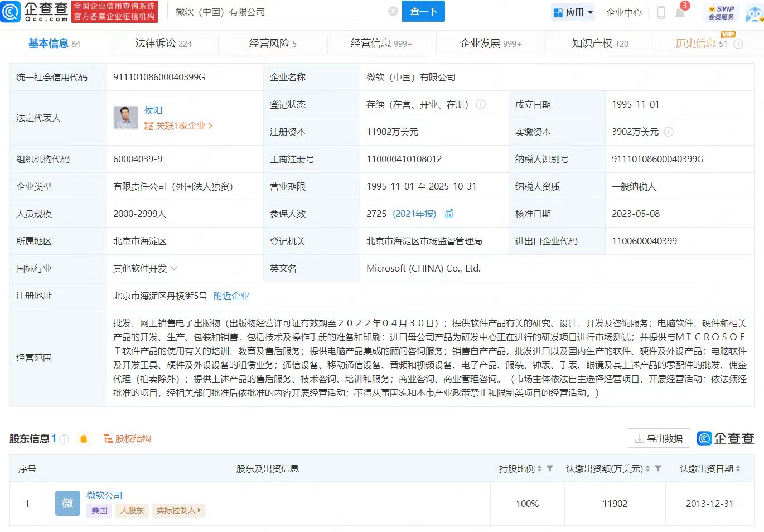Select the founding date 1995-11-01
This screenshot has width=764, height=532.
tap(635, 104)
